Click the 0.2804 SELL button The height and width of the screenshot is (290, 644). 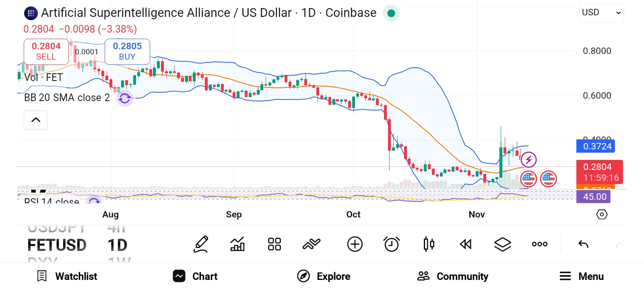coord(46,52)
